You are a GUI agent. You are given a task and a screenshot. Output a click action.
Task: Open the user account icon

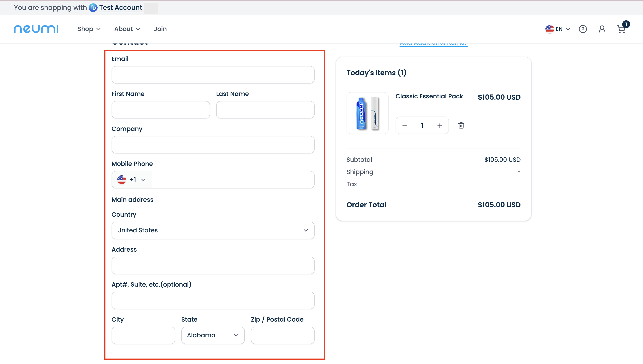pos(602,29)
